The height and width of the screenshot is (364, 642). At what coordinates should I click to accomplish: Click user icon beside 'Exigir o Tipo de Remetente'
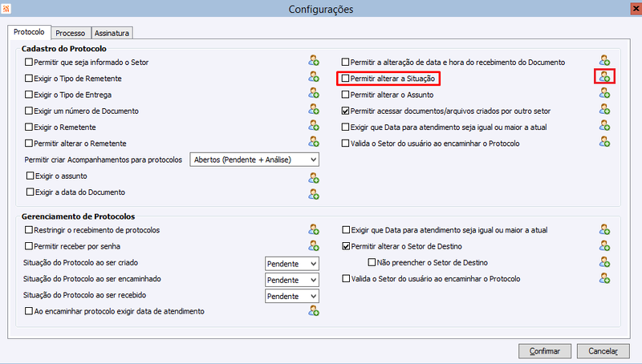pyautogui.click(x=314, y=77)
